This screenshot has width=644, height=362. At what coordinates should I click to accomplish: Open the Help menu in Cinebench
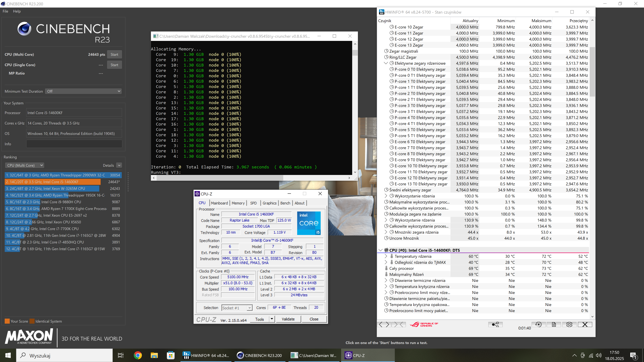pyautogui.click(x=17, y=11)
